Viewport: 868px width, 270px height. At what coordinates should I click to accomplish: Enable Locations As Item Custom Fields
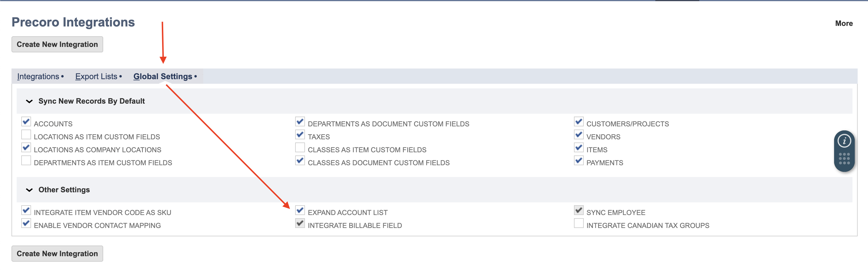(26, 135)
